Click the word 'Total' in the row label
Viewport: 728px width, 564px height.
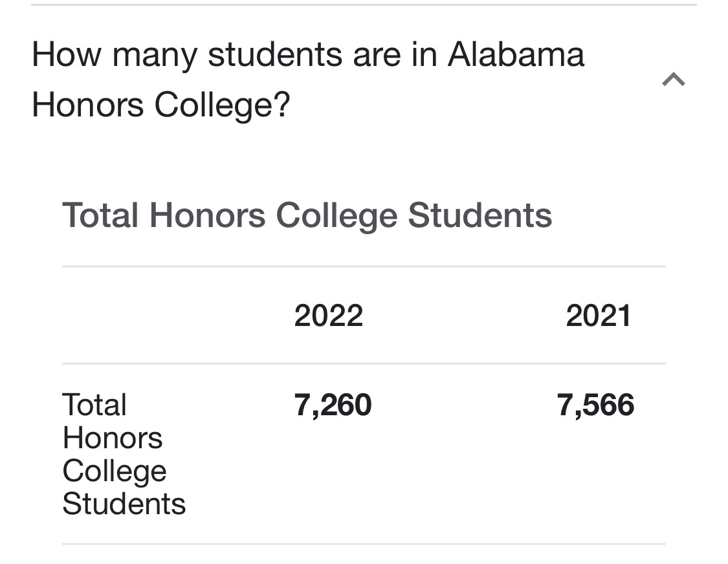click(x=94, y=405)
